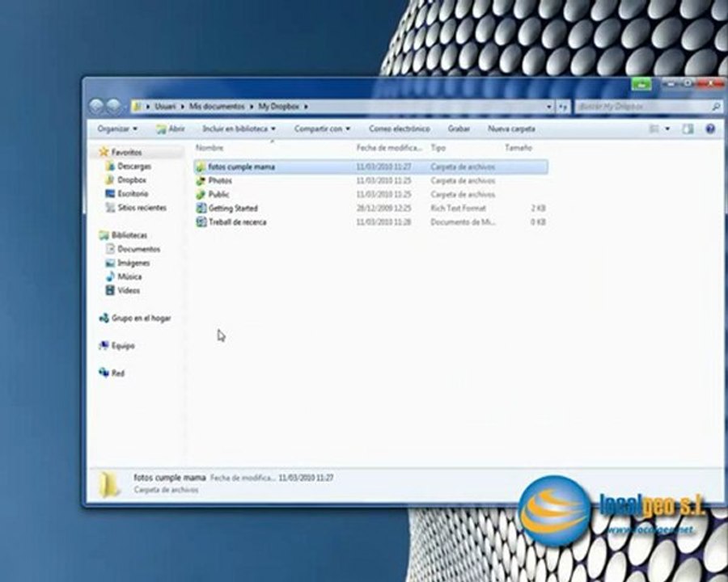The width and height of the screenshot is (728, 582).
Task: Click the Abrir toolbar icon
Action: [161, 129]
